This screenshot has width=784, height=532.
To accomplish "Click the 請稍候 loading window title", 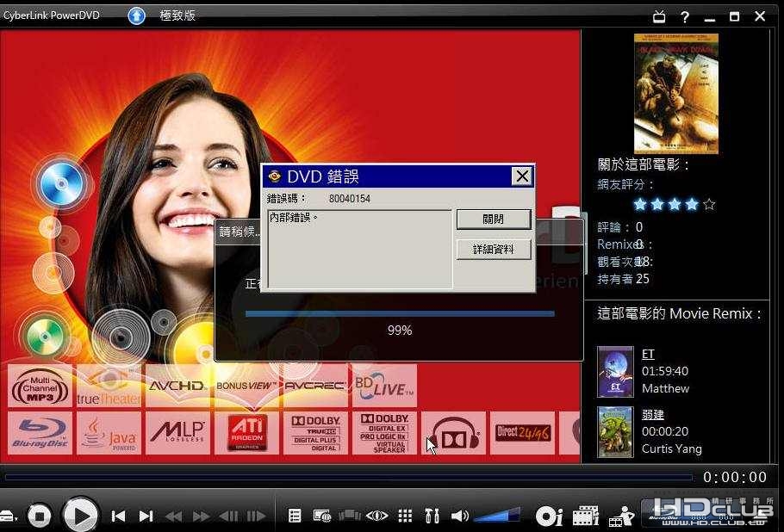I will 240,232.
